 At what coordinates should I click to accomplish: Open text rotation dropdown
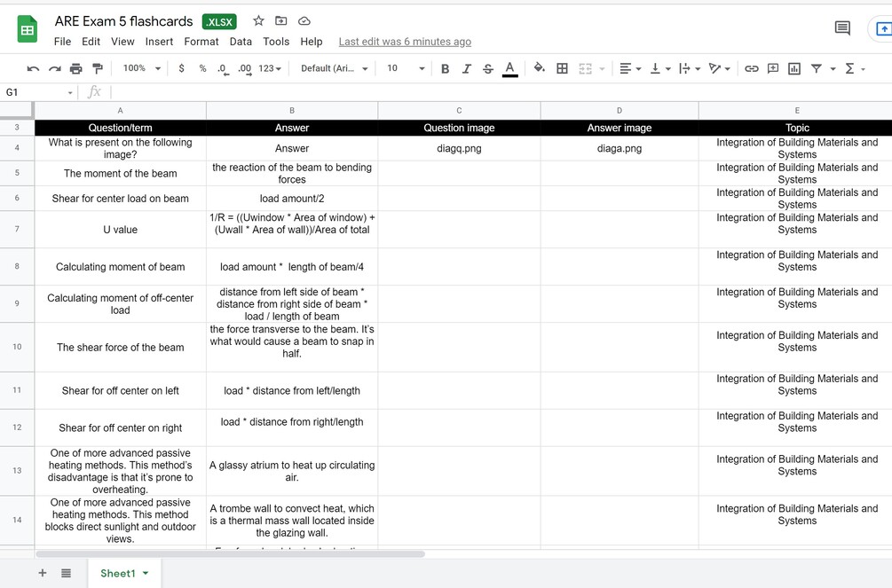[x=719, y=69]
